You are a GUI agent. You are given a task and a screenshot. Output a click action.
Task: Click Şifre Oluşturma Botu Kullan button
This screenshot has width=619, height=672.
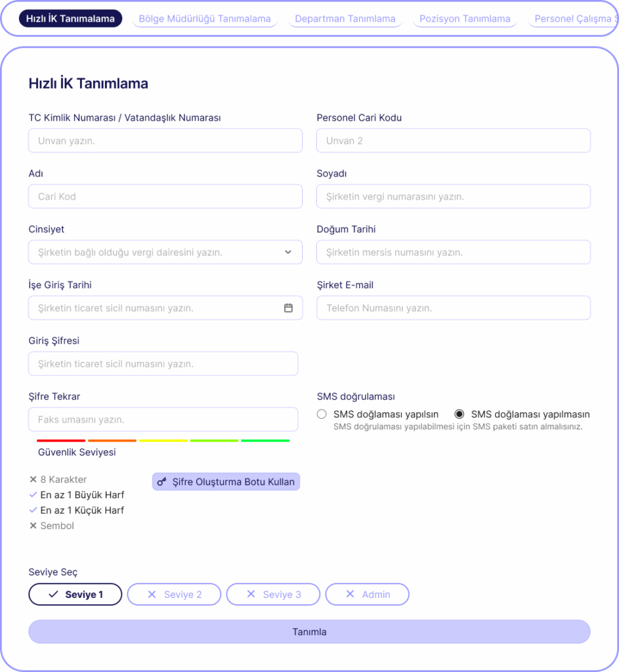[x=226, y=482]
